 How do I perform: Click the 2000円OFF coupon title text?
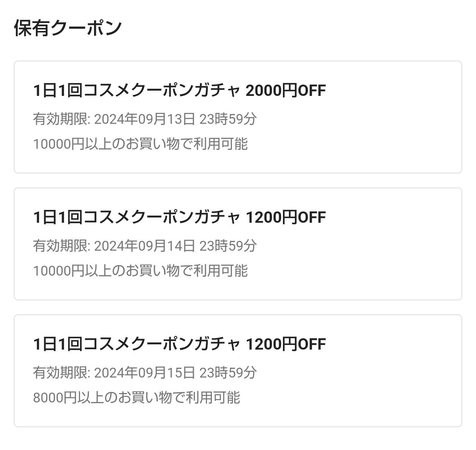[x=179, y=90]
